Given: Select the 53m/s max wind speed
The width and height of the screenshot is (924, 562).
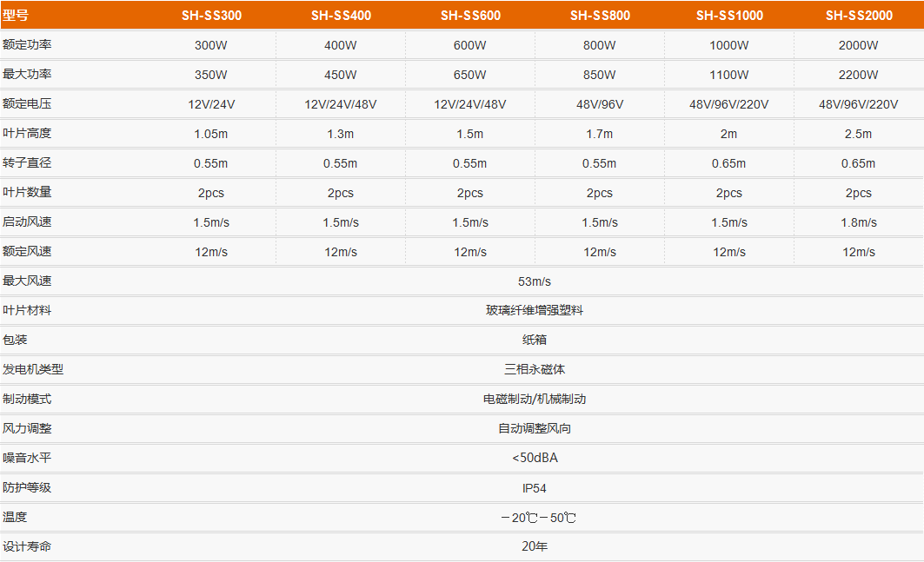Looking at the screenshot, I should tap(535, 281).
